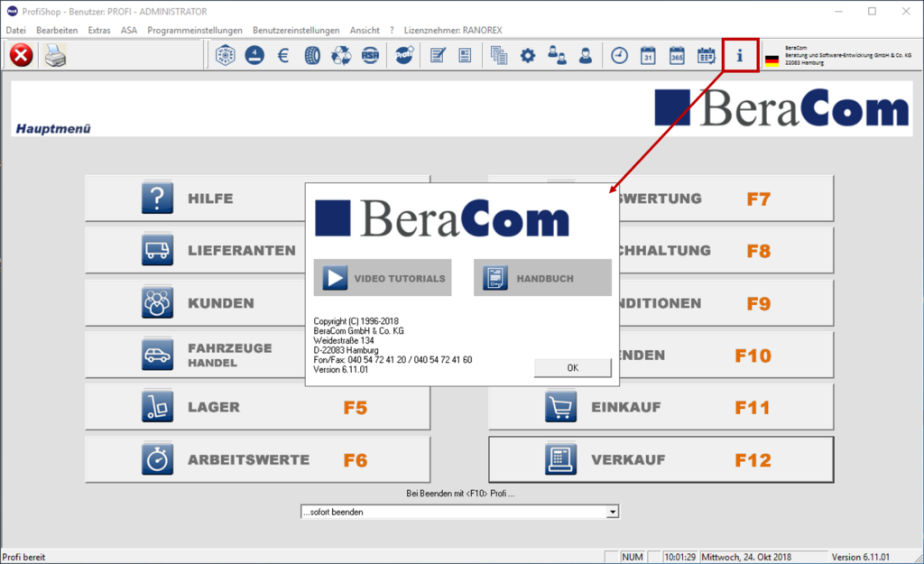Click Lizenznehmer: RANOREX menu entry
This screenshot has height=564, width=924.
click(453, 30)
